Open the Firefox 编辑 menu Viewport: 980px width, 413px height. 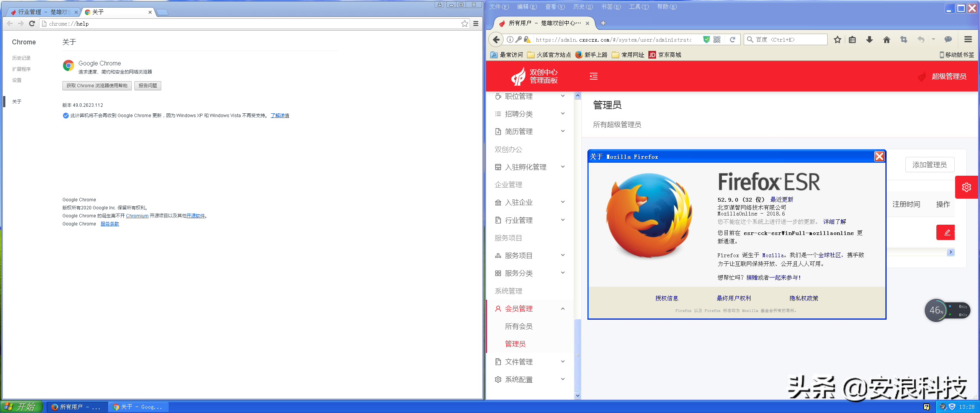coord(527,7)
